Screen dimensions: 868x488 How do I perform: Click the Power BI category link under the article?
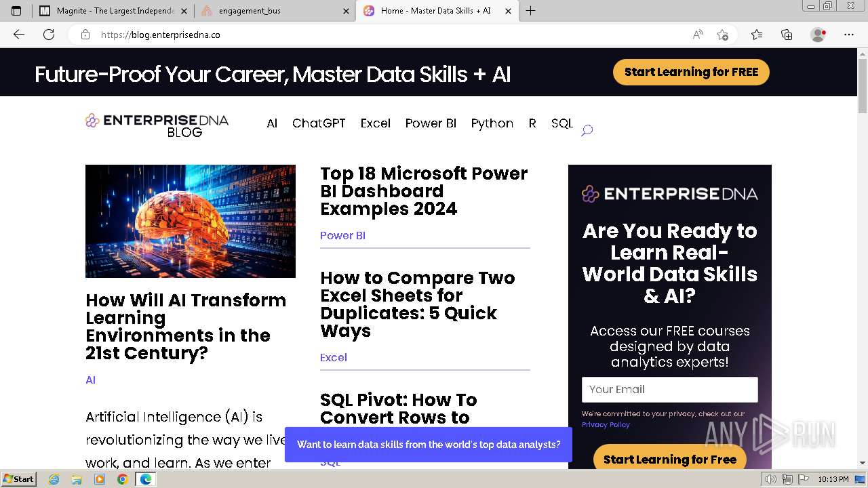pos(342,235)
